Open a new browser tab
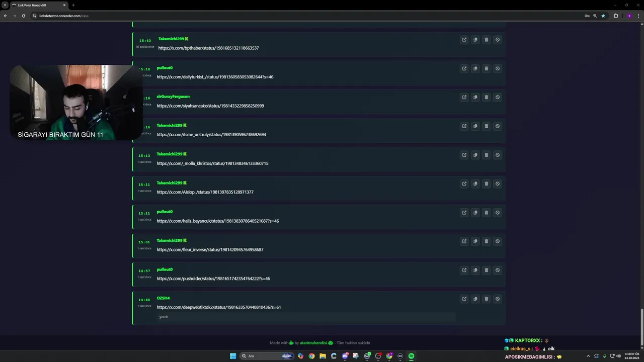Viewport: 644px width, 362px height. (x=73, y=5)
